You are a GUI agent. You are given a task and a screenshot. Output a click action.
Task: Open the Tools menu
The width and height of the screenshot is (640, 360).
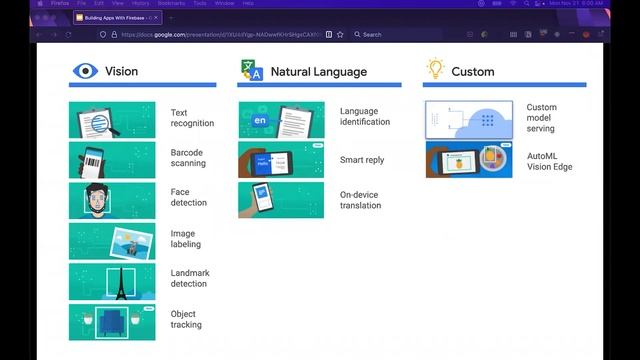click(x=200, y=3)
